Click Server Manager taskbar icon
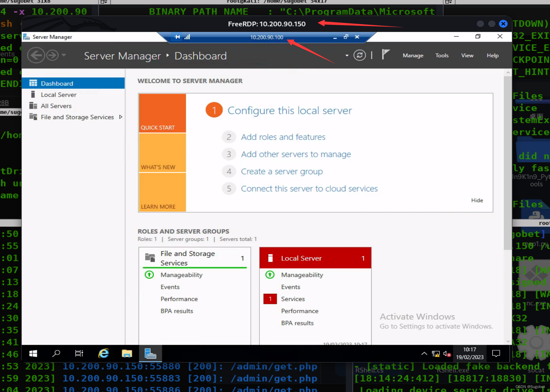550x392 pixels. coord(150,354)
